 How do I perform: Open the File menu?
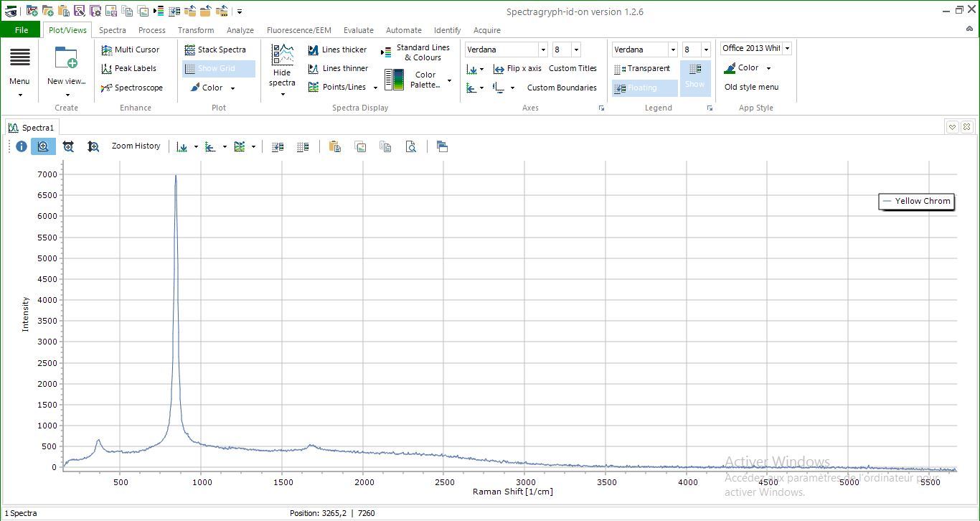[22, 30]
